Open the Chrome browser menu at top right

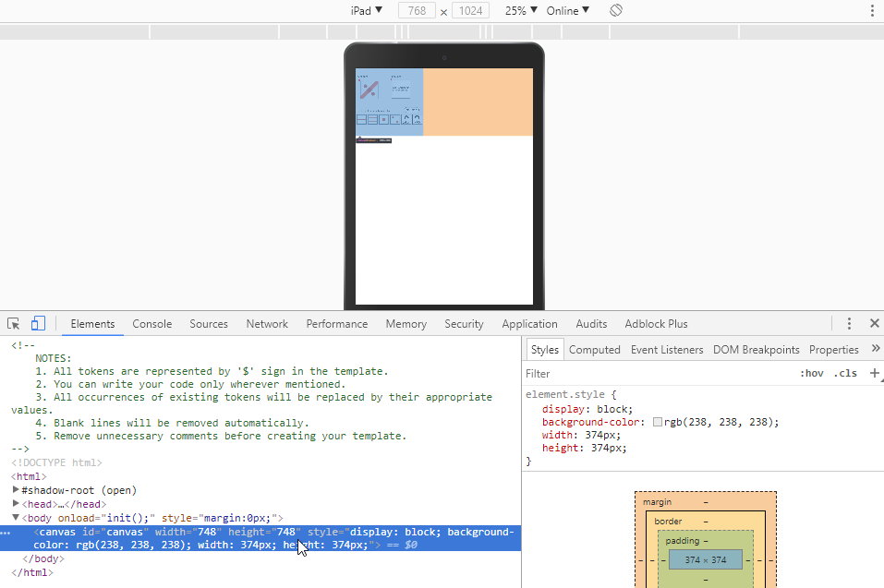[871, 10]
